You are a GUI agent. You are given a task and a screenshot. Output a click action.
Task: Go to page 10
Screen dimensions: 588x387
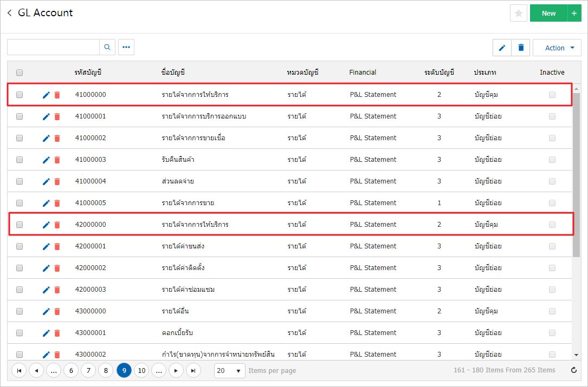pyautogui.click(x=141, y=371)
